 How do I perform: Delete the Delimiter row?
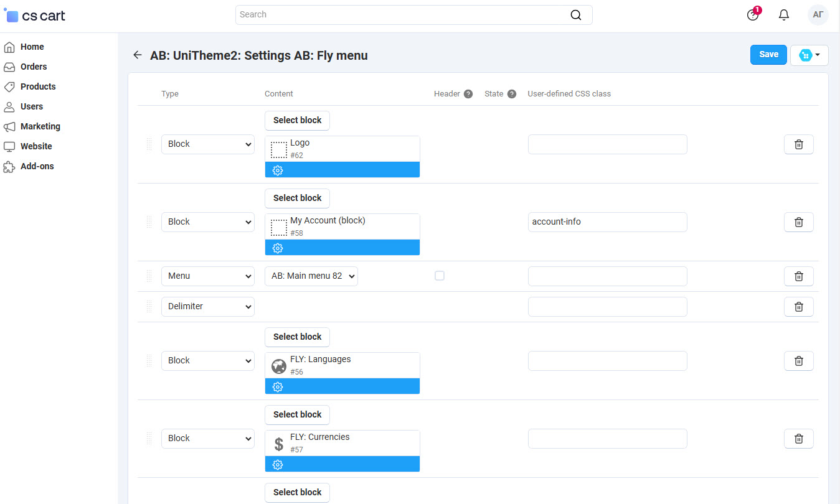coord(799,307)
